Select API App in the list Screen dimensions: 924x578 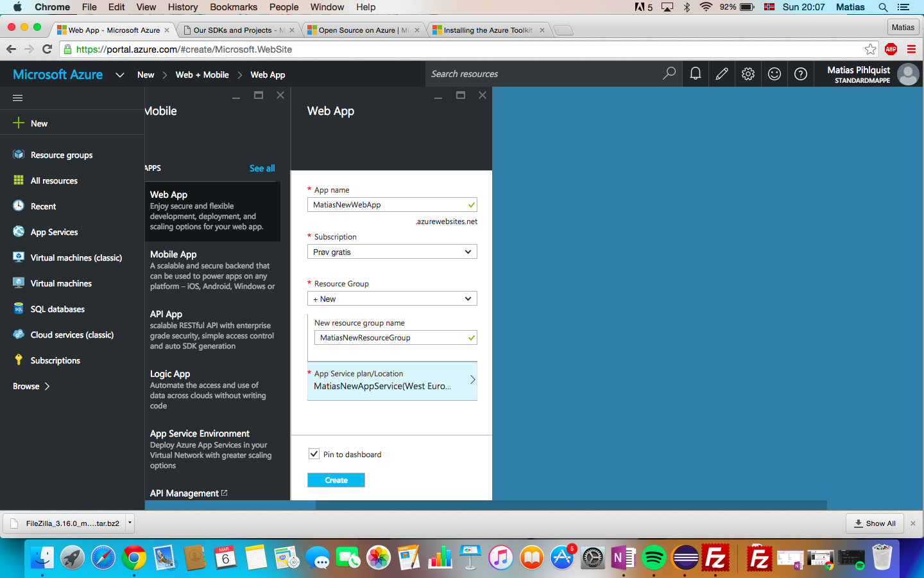(212, 329)
